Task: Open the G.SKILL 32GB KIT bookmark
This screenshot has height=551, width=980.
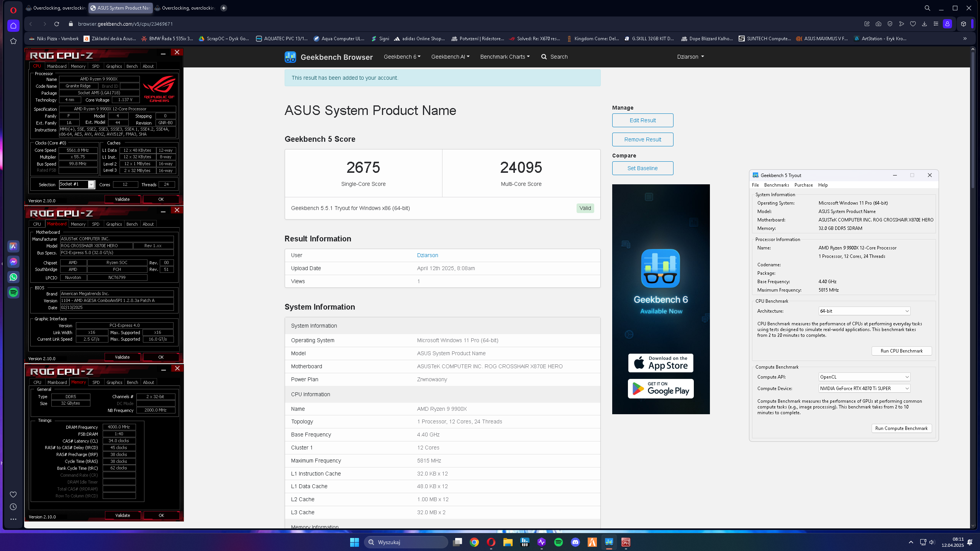Action: 650,39
